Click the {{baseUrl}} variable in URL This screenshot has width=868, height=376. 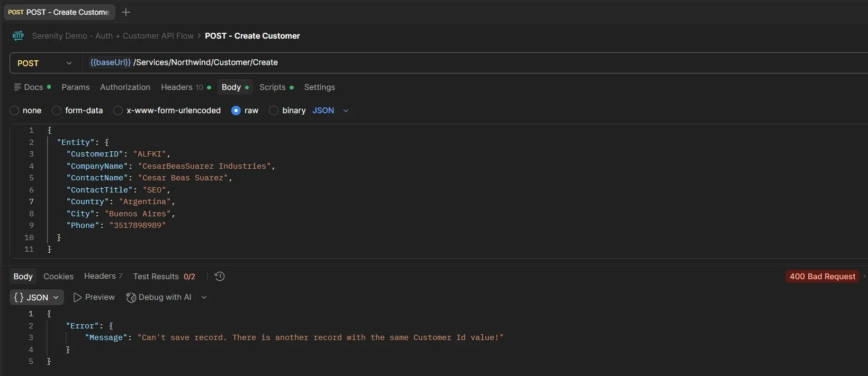(110, 62)
